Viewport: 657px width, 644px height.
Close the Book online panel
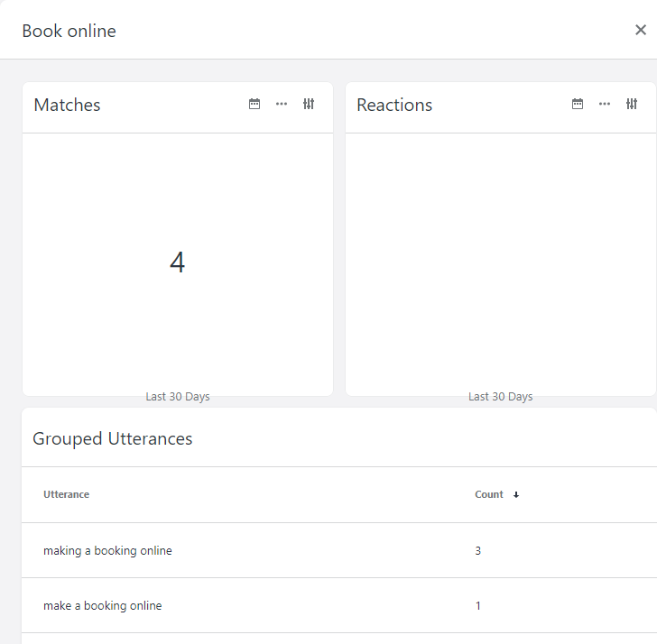pos(641,30)
